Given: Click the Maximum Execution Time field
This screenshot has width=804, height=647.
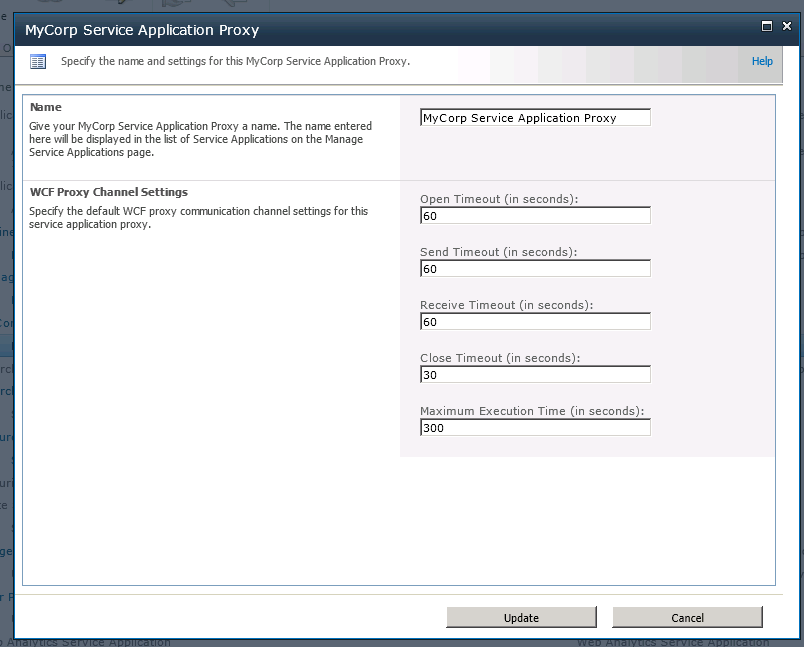Looking at the screenshot, I should click(535, 428).
